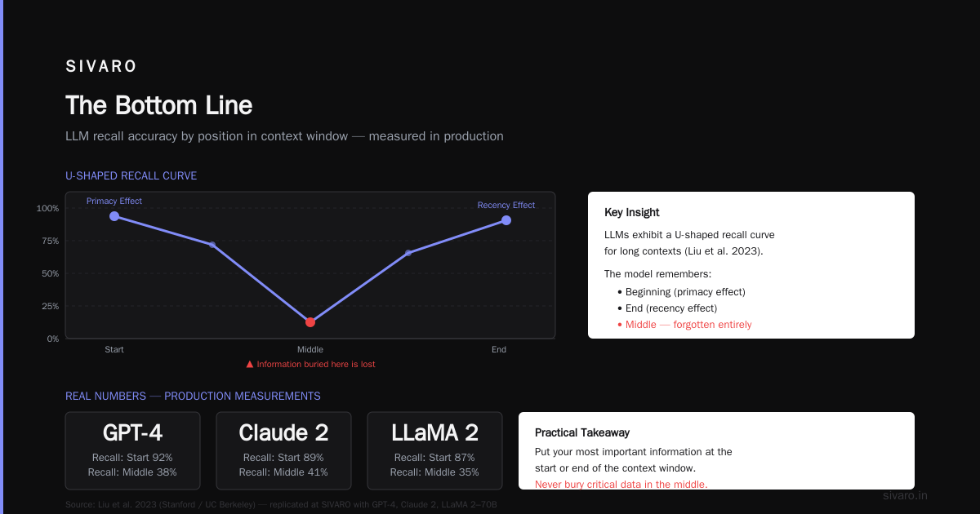The width and height of the screenshot is (980, 514).
Task: Open the Claude 2 recall card
Action: 283,450
